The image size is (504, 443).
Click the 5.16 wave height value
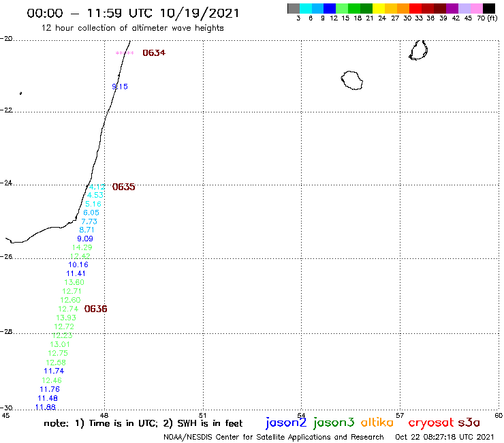point(93,204)
